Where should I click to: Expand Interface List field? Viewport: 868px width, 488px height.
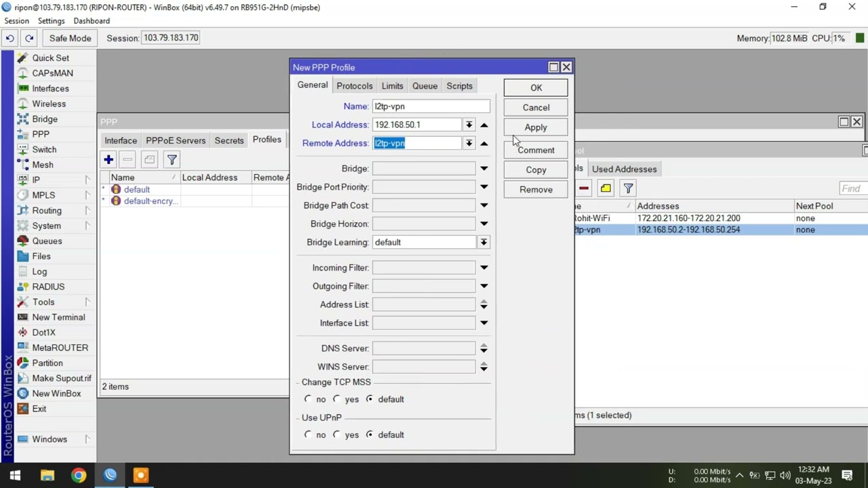click(484, 323)
